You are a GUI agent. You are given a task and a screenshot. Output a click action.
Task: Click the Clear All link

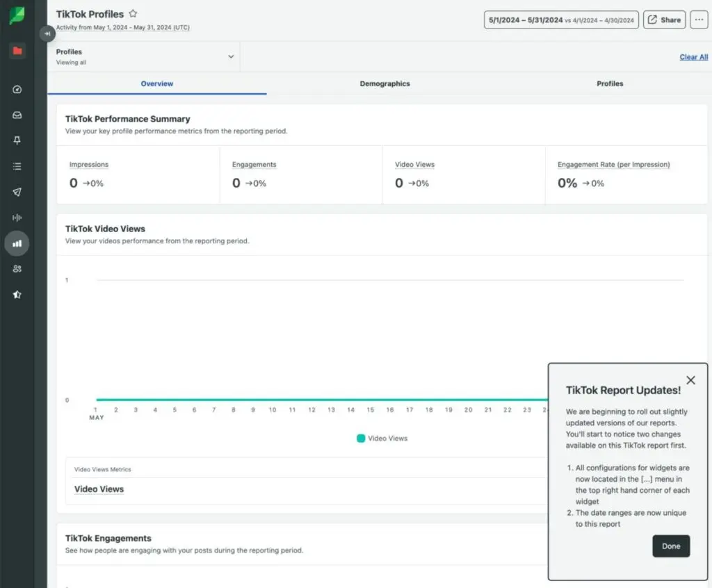click(693, 57)
